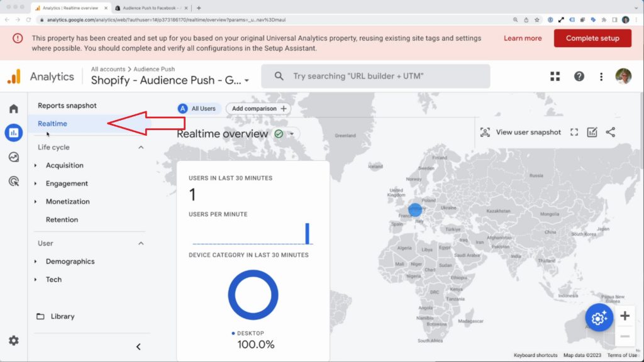Viewport: 644px width, 362px height.
Task: Click the Keyboard shortcuts link
Action: 535,355
